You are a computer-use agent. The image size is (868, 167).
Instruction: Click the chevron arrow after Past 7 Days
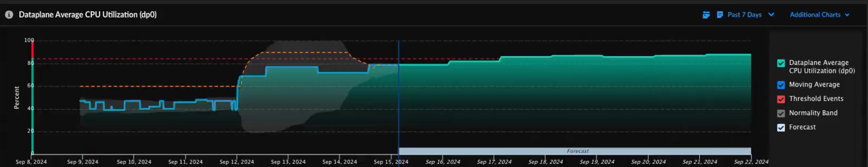(x=771, y=15)
